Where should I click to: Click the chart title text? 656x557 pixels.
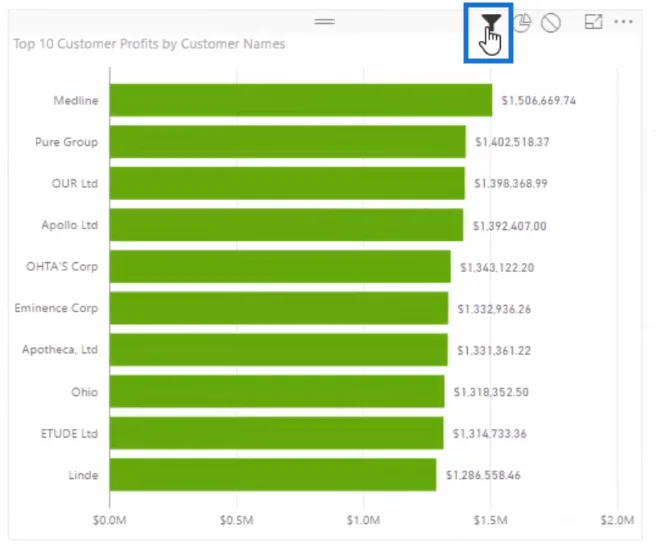click(149, 44)
